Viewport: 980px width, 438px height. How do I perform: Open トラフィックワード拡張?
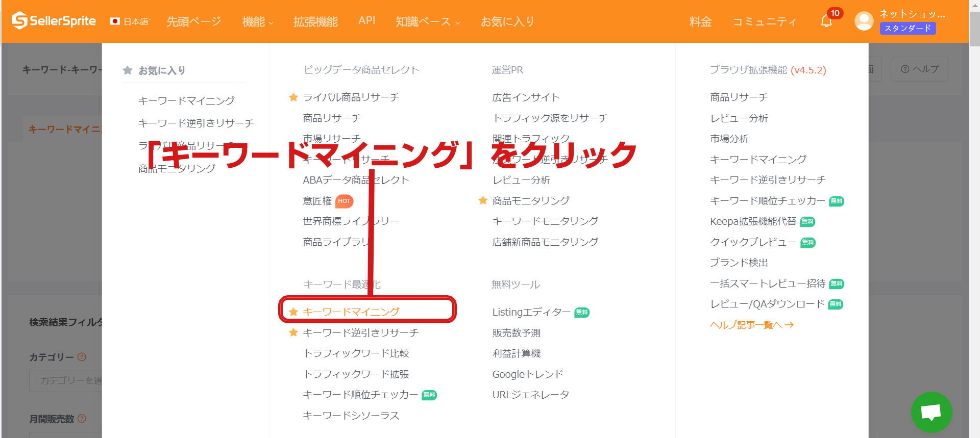356,374
